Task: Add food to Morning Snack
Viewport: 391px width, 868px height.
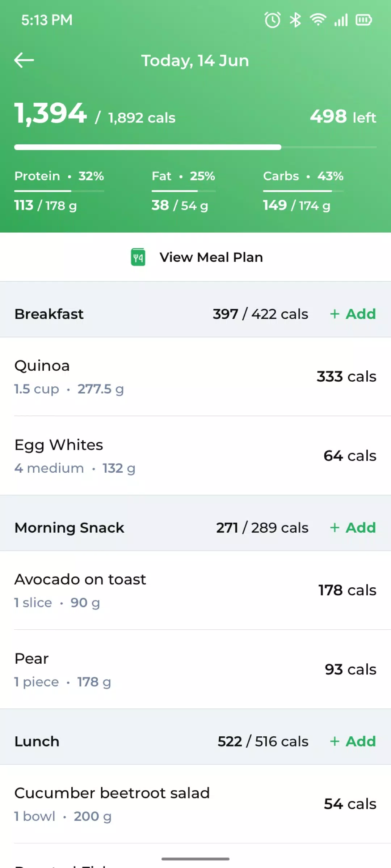Action: pyautogui.click(x=353, y=528)
